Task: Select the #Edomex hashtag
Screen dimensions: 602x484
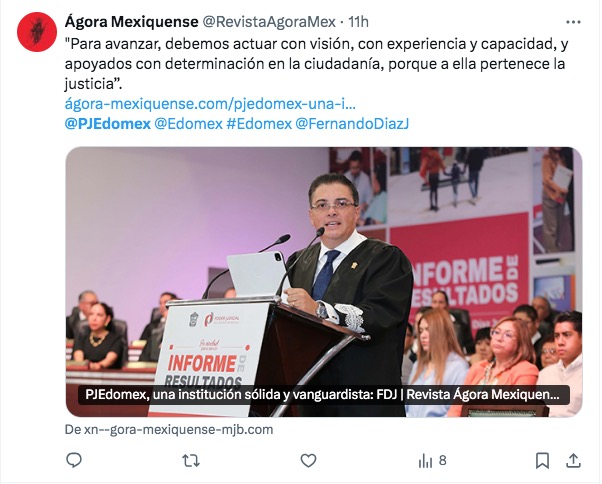Action: coord(259,124)
